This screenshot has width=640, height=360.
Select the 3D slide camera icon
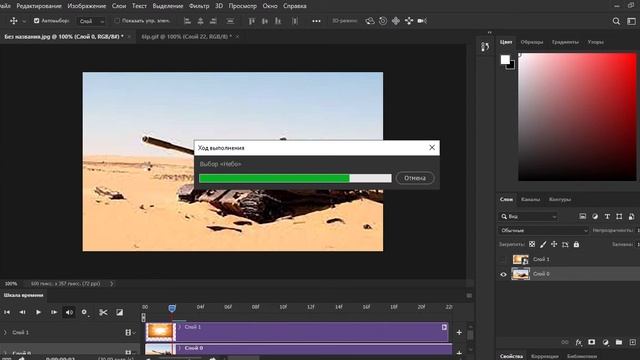409,21
